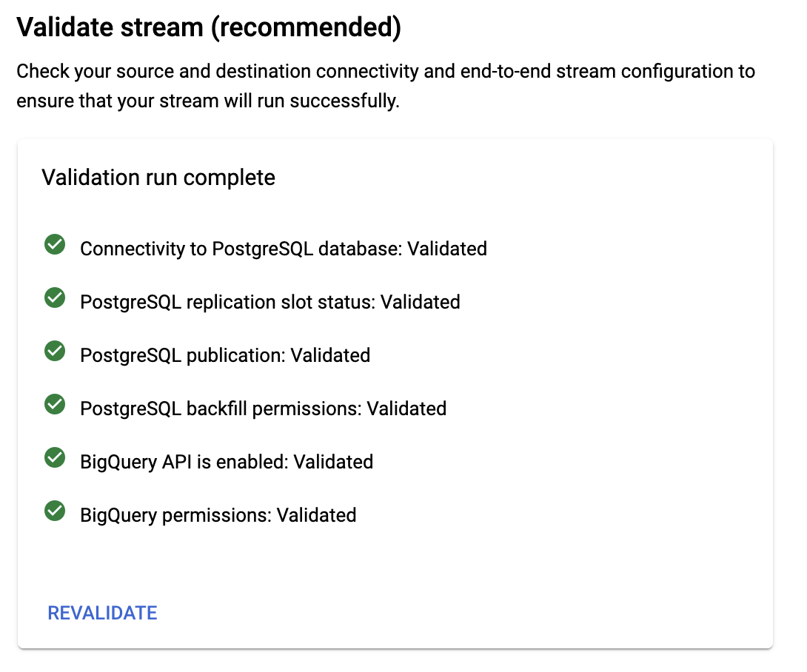Select the PostgreSQL publication Validated text
The width and height of the screenshot is (807, 672).
pyautogui.click(x=224, y=355)
